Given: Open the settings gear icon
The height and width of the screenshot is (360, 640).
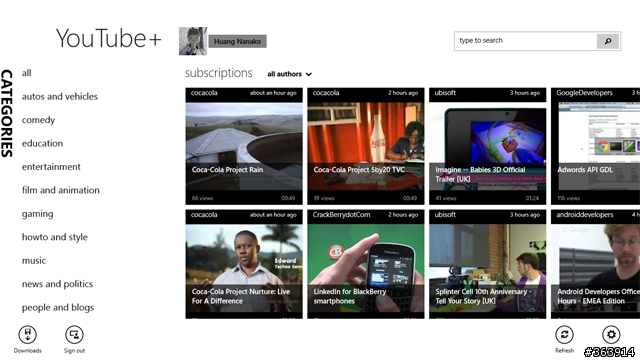Looking at the screenshot, I should (x=611, y=335).
